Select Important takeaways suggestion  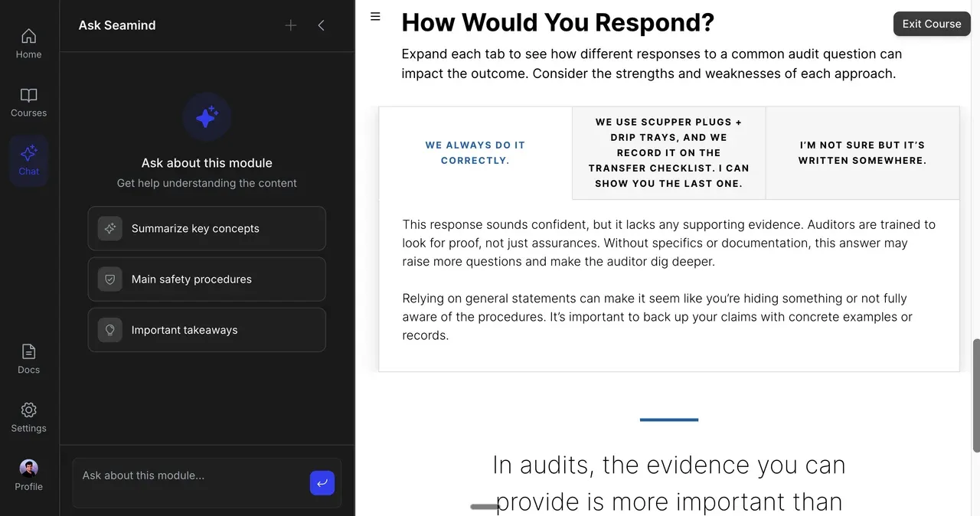point(207,330)
